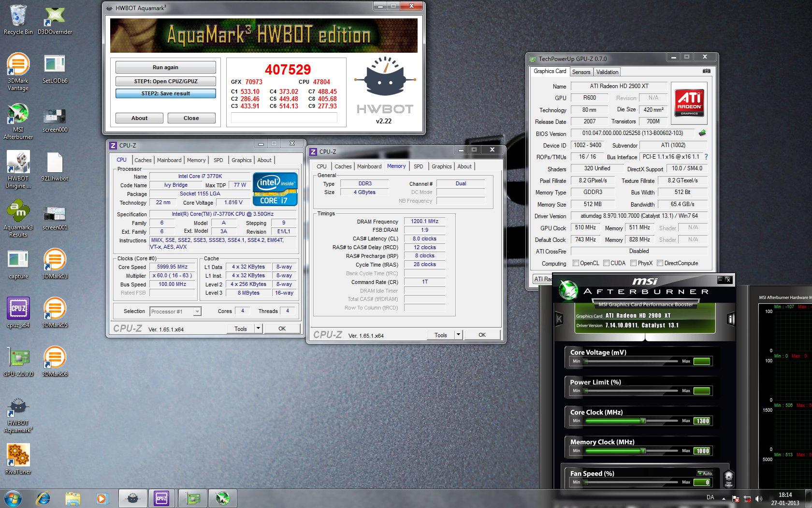Select the screen000 desktop file
Image resolution: width=812 pixels, height=508 pixels.
click(55, 119)
